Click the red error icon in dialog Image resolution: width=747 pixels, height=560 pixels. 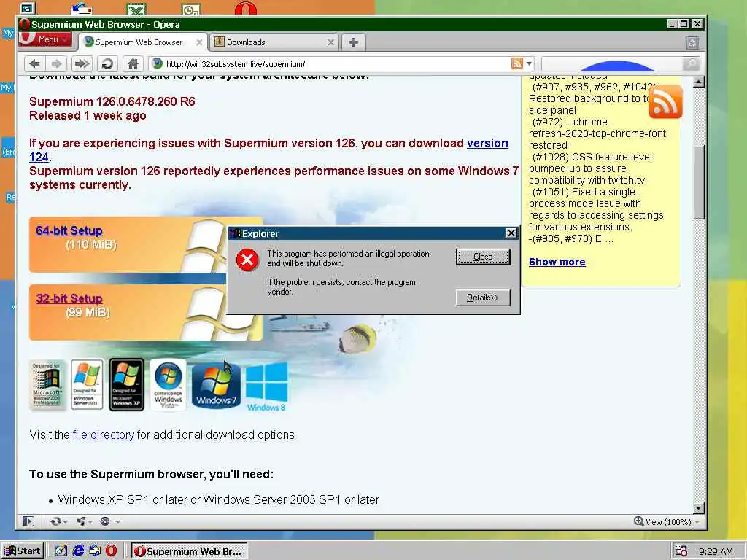pos(247,260)
